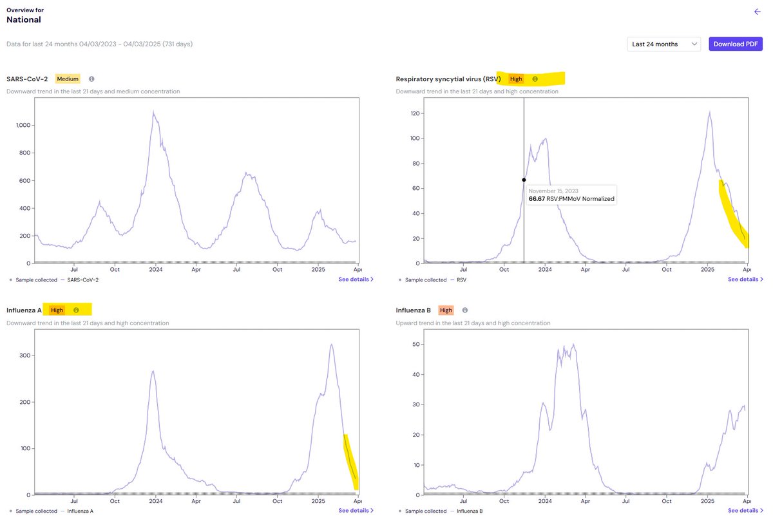The width and height of the screenshot is (773, 532).
Task: Click the High badge for Influenza B
Action: pos(446,310)
